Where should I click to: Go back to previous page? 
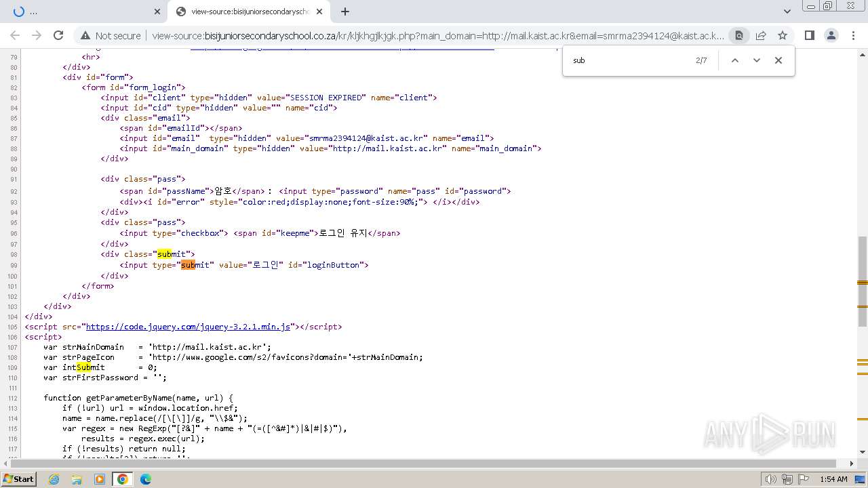pos(15,35)
